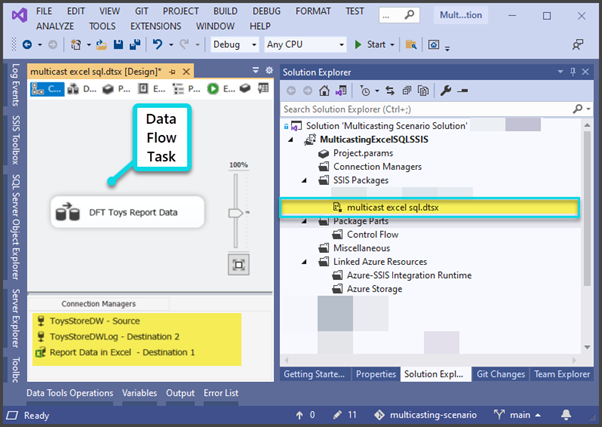Click the Solution Explorer vertical scrollbar

587,209
